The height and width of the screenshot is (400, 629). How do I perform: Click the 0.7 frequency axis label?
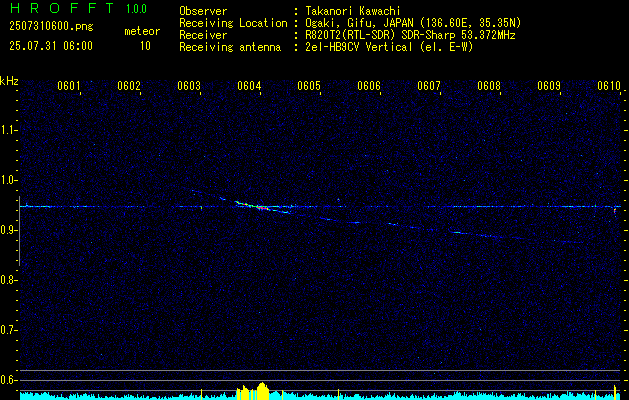[x=8, y=331]
